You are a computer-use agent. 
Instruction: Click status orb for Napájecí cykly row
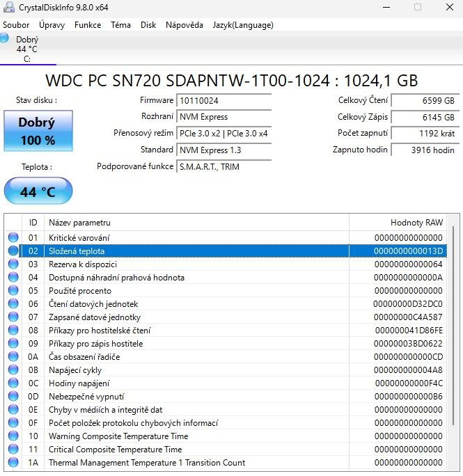(x=13, y=370)
